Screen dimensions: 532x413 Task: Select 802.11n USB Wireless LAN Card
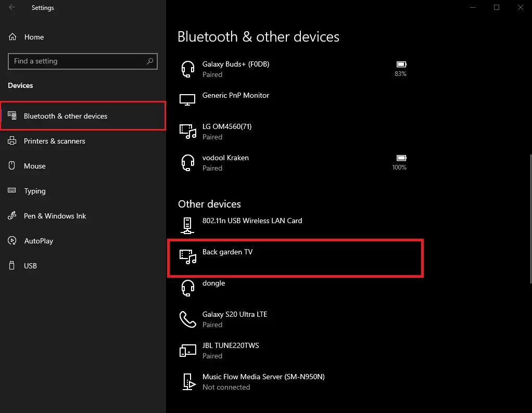(x=295, y=226)
